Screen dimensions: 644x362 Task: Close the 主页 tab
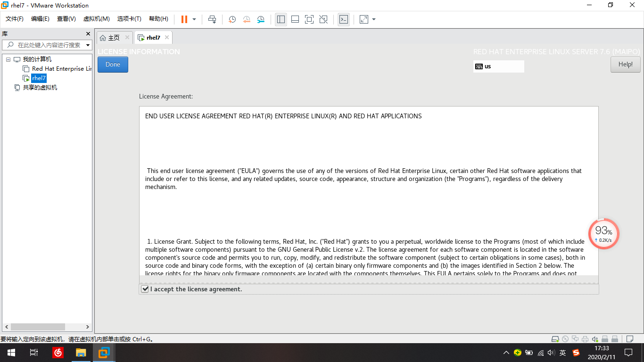(x=127, y=37)
